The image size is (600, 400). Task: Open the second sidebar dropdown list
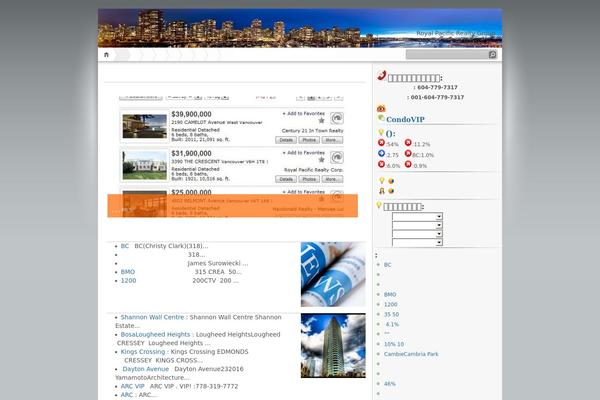point(417,225)
